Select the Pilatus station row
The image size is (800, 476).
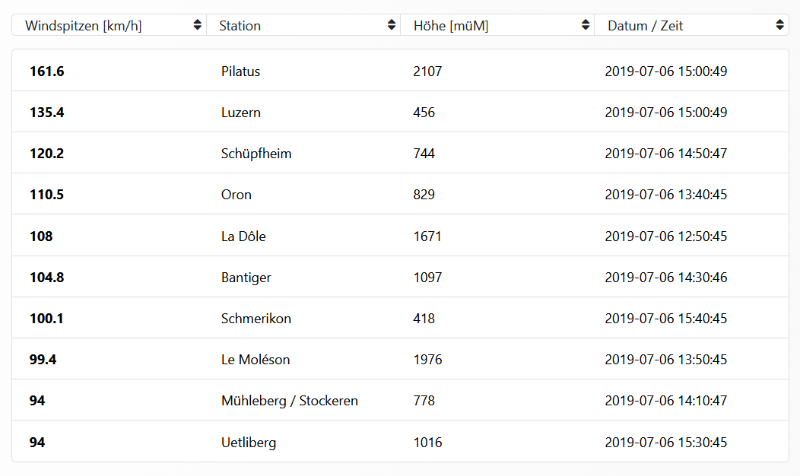242,71
